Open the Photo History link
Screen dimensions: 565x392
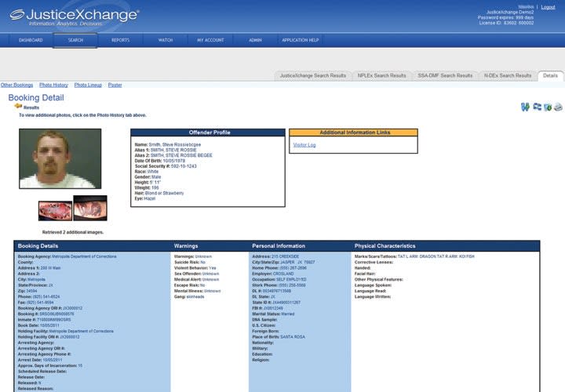(x=53, y=85)
